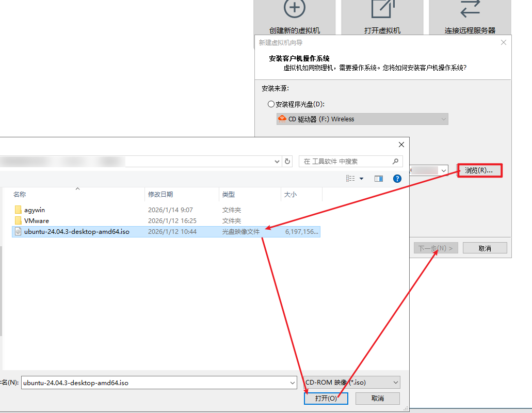The width and height of the screenshot is (532, 413).
Task: Expand the CD drive (F:) Wireless dropdown
Action: tap(443, 119)
